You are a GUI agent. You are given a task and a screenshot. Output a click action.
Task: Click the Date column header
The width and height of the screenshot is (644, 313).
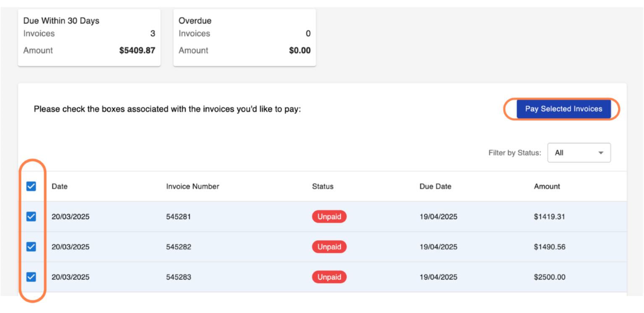[x=60, y=186]
